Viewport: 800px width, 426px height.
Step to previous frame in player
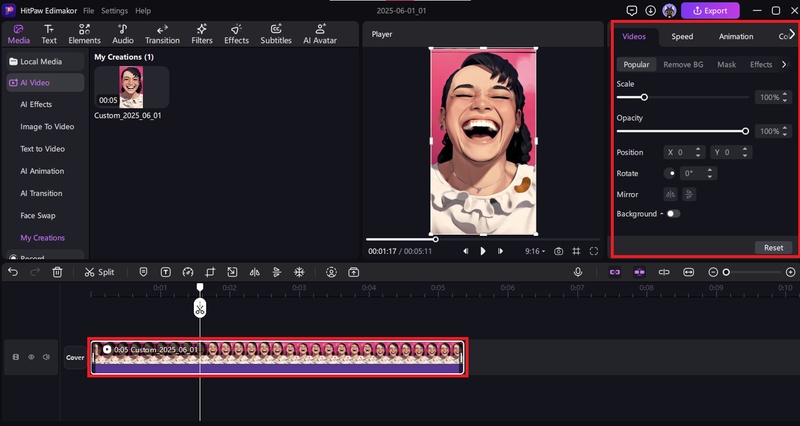[x=465, y=251]
